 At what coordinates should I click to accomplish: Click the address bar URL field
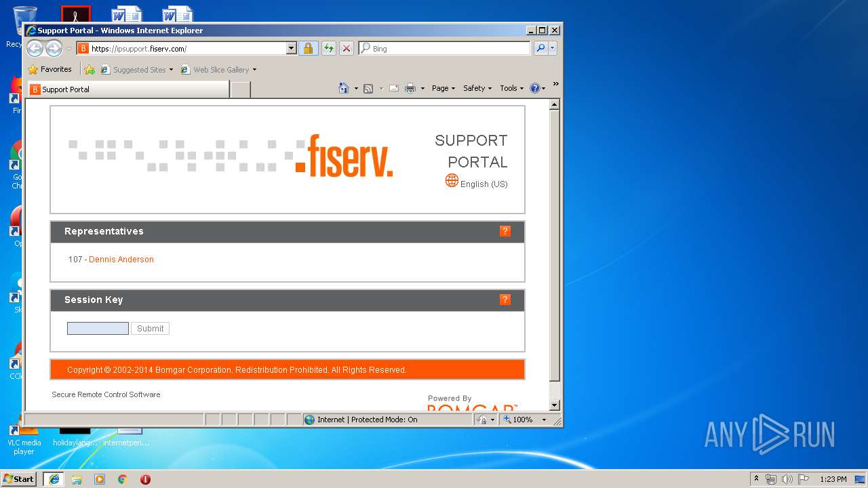point(181,49)
